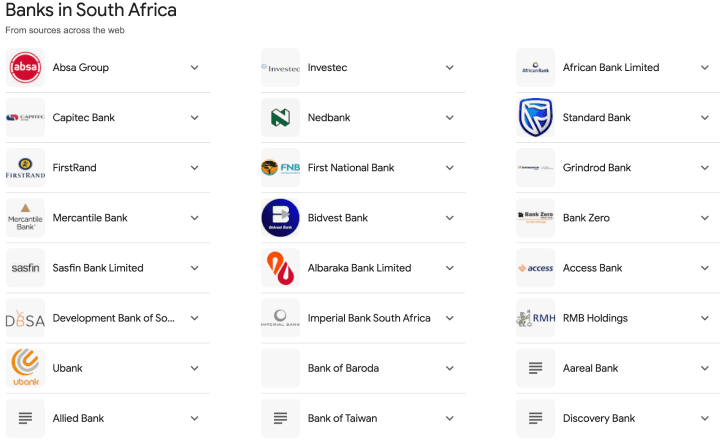Open the FirstRand list entry

click(x=108, y=168)
